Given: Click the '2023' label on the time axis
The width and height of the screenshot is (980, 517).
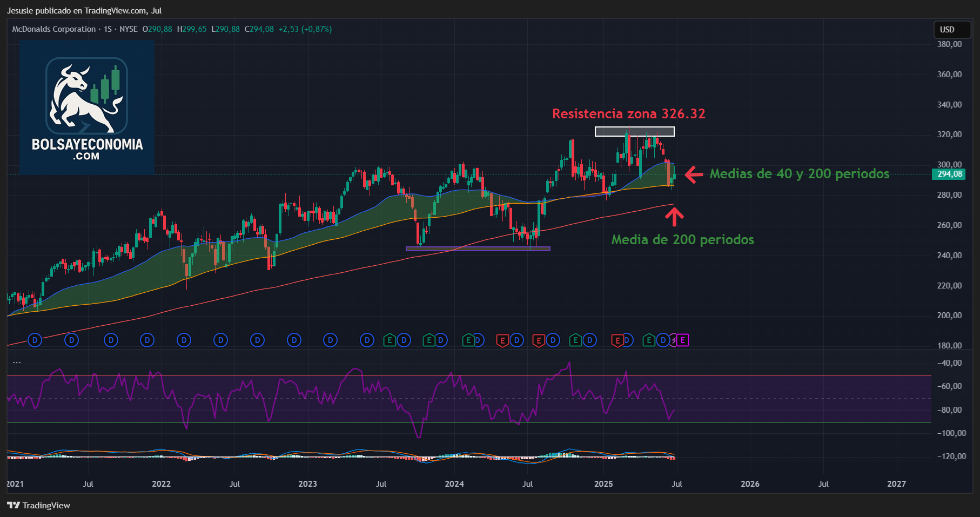Looking at the screenshot, I should pos(308,484).
